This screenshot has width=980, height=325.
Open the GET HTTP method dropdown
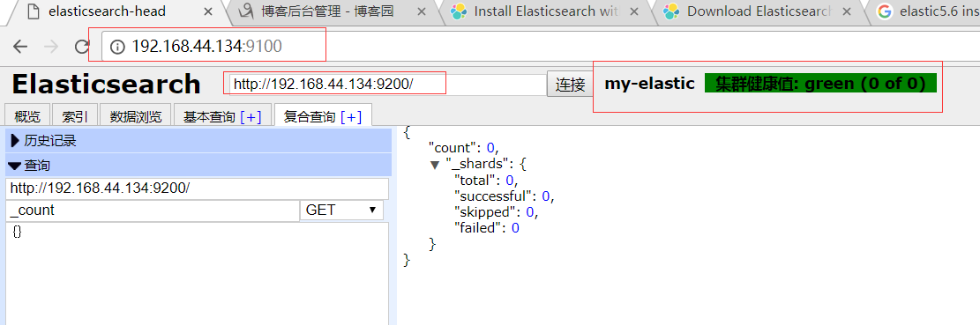tap(342, 211)
